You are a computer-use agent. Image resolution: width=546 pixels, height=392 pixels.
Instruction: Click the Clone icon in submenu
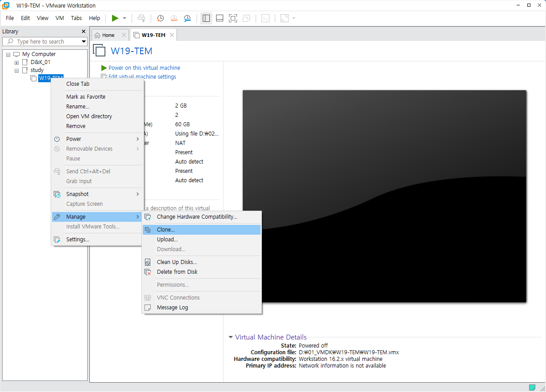148,230
